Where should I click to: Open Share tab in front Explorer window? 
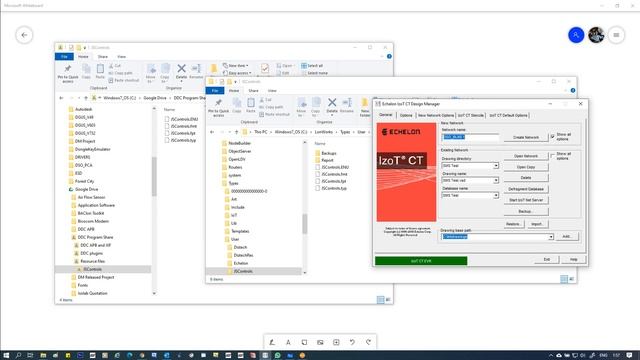pyautogui.click(x=253, y=91)
